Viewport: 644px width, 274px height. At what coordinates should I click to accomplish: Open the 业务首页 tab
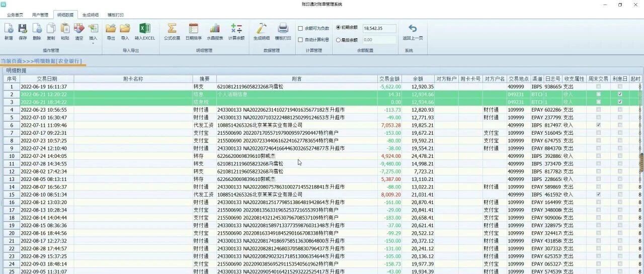click(15, 15)
